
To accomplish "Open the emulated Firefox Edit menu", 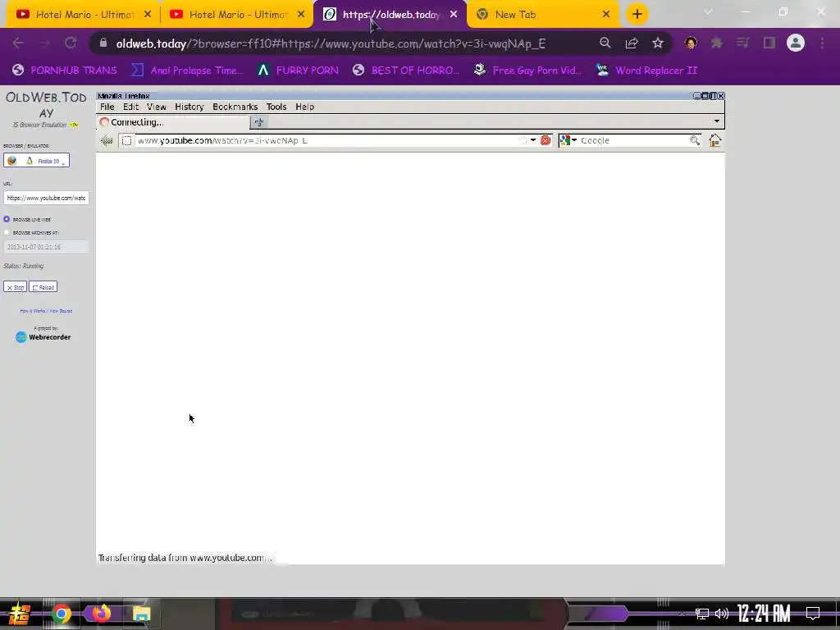I will pos(130,107).
